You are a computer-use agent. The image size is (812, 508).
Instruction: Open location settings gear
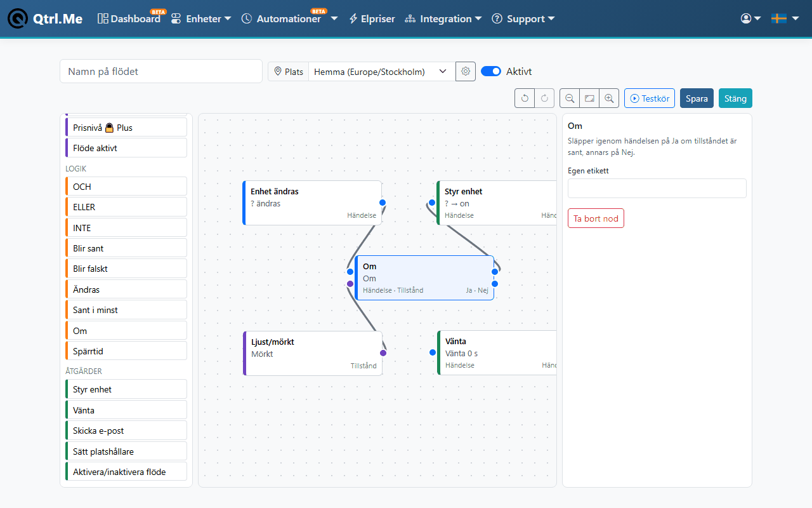tap(466, 71)
